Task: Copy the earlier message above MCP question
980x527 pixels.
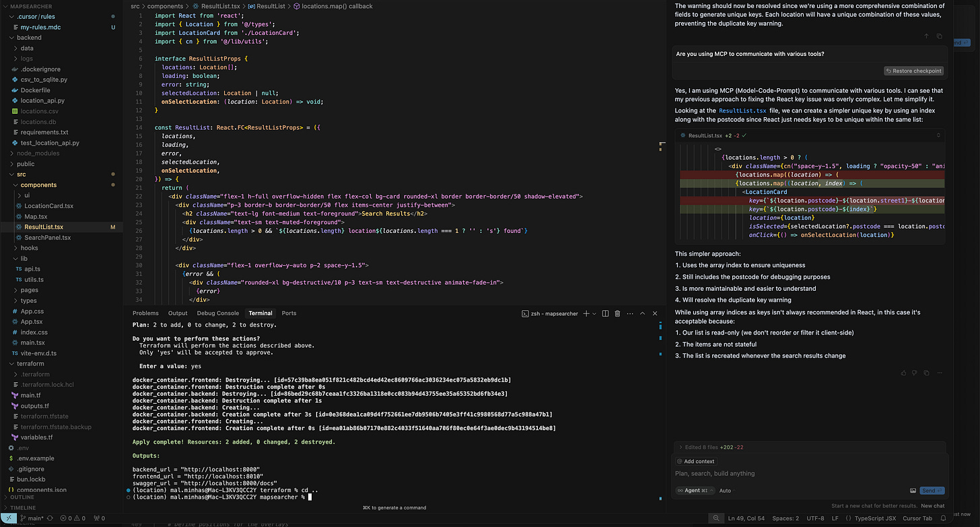Action: pos(940,36)
